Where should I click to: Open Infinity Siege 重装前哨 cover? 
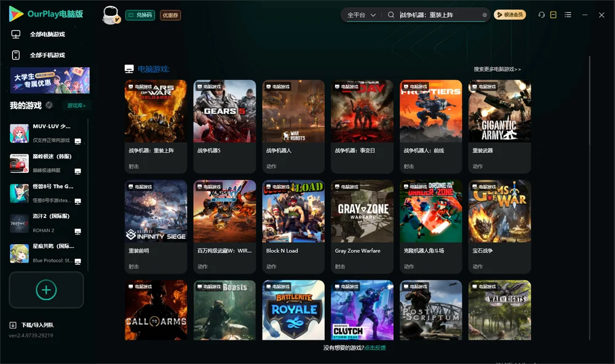156,211
